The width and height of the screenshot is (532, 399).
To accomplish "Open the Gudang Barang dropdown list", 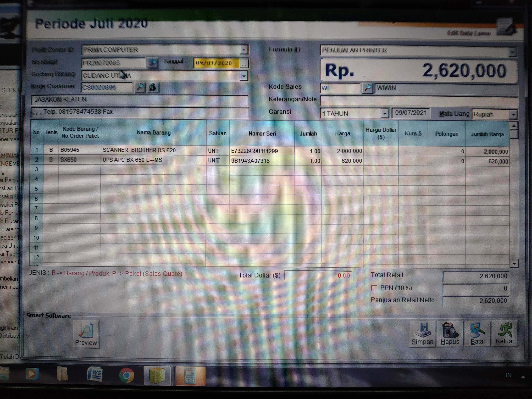I will coord(244,76).
